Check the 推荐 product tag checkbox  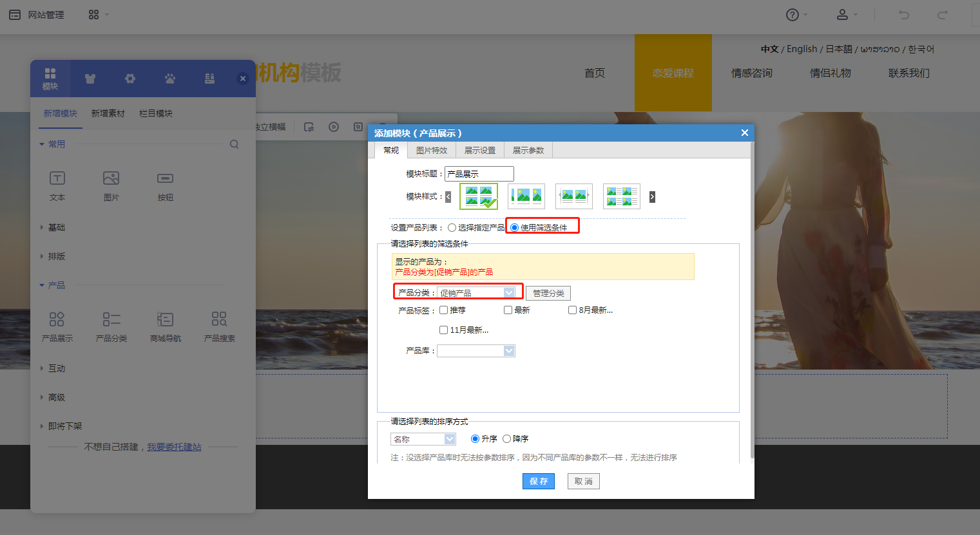tap(444, 310)
